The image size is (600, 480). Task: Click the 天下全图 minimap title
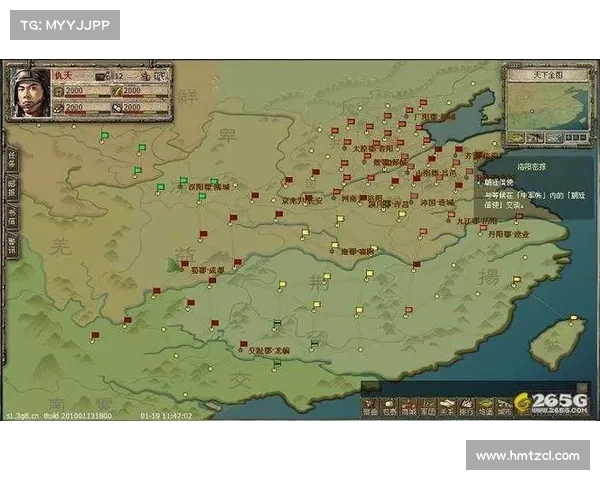point(548,75)
